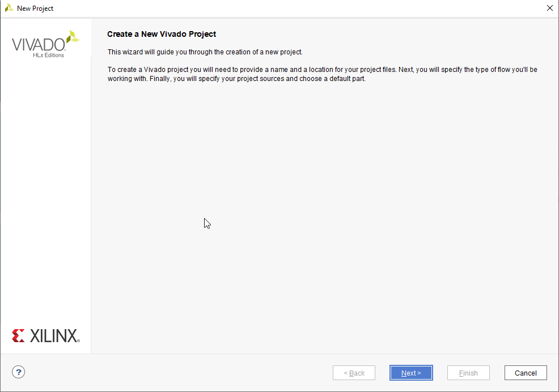Cancel the new project wizard

(x=526, y=373)
